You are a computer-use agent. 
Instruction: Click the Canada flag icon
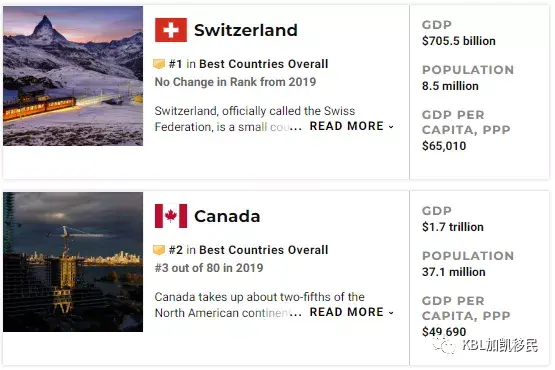[171, 216]
